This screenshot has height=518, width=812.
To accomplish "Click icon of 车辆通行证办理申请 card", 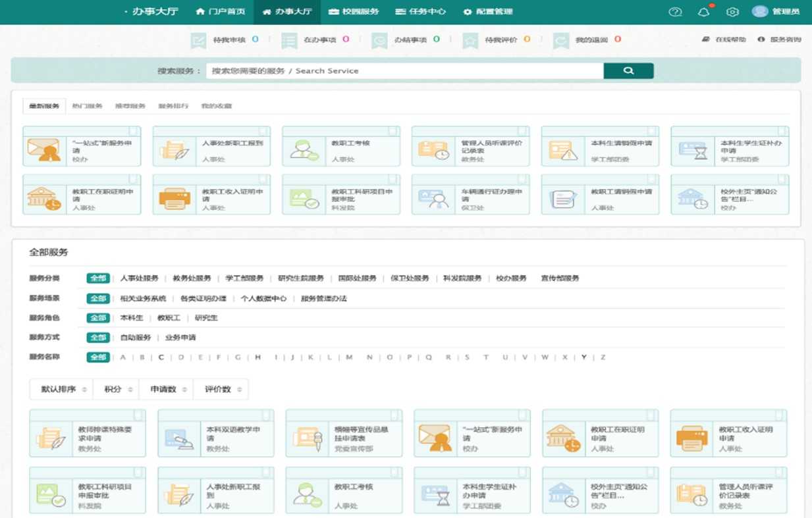I will [x=433, y=199].
